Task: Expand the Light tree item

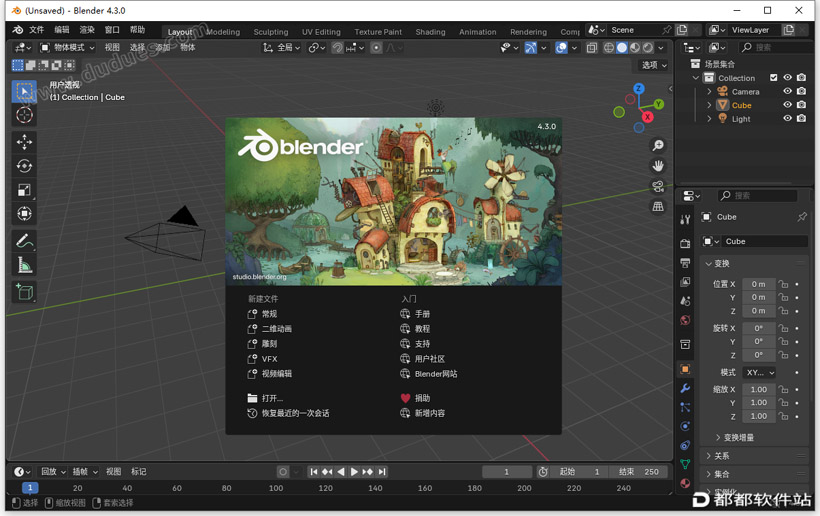Action: click(x=709, y=119)
